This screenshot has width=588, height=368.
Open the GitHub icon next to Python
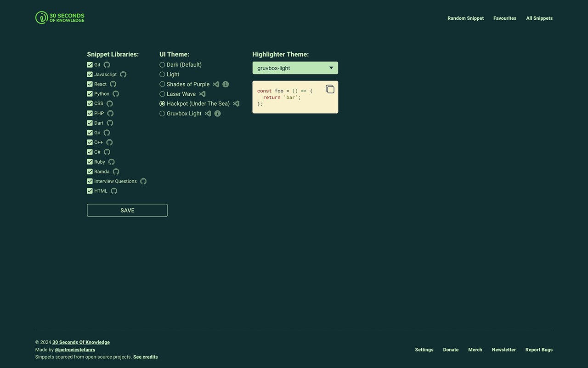pyautogui.click(x=116, y=94)
